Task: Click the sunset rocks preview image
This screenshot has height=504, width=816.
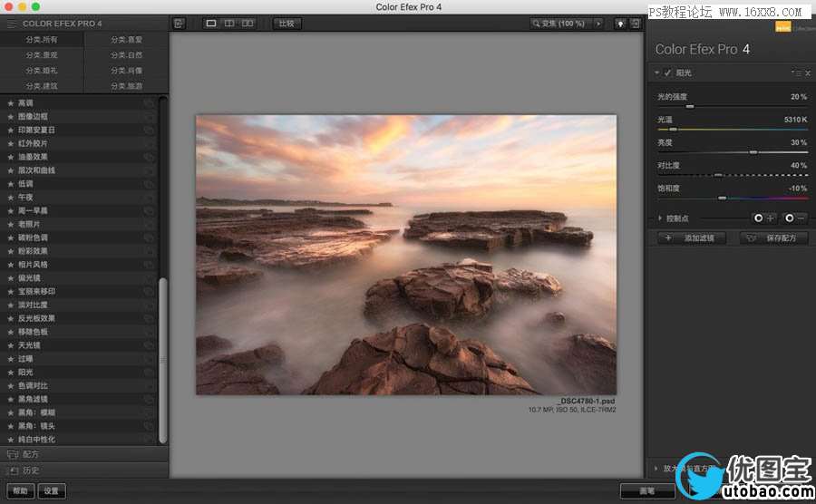Action: tap(406, 255)
